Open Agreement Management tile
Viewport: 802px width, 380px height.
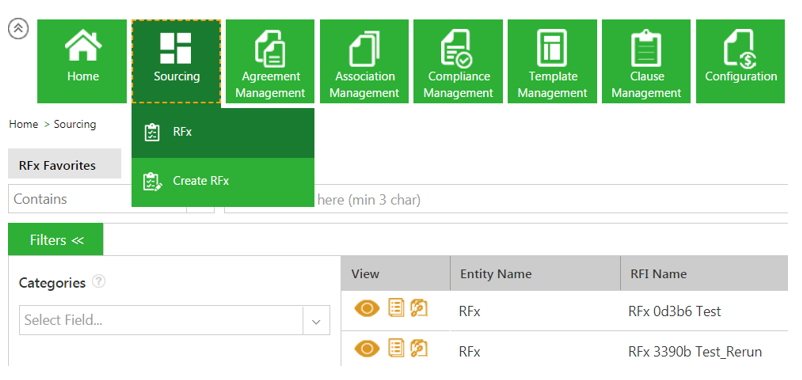pos(270,61)
